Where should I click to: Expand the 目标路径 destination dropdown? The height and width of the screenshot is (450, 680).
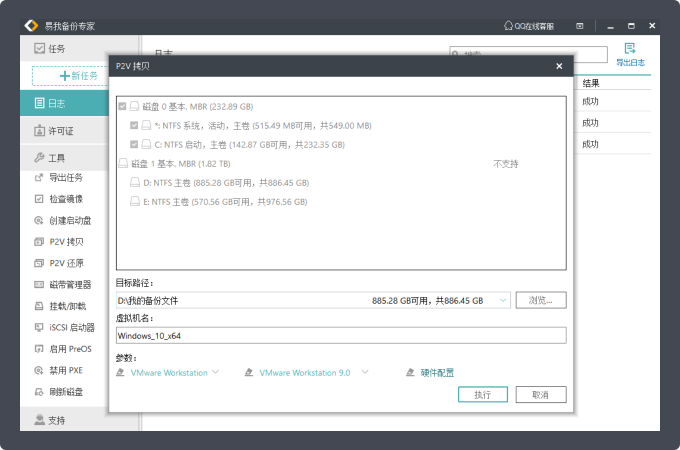(x=502, y=300)
